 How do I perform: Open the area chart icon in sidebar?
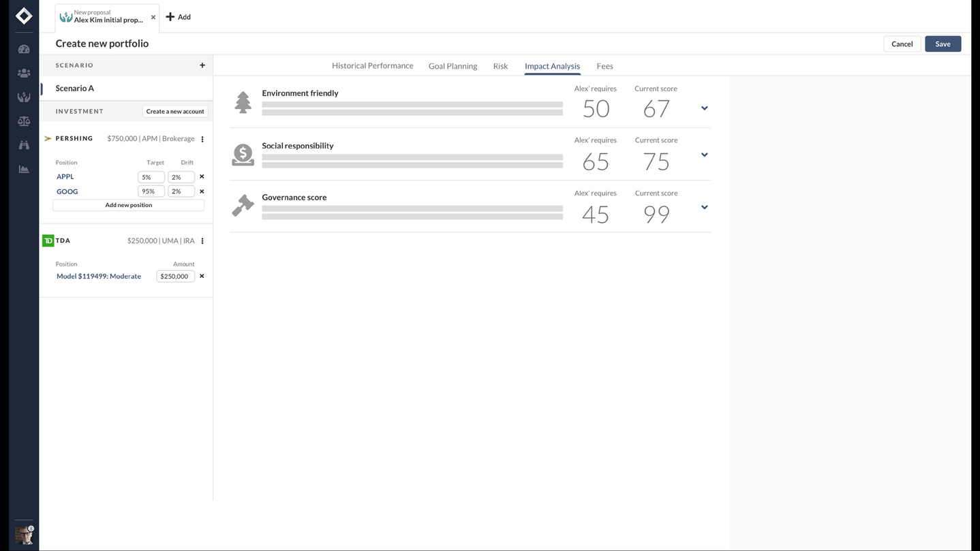click(x=24, y=169)
